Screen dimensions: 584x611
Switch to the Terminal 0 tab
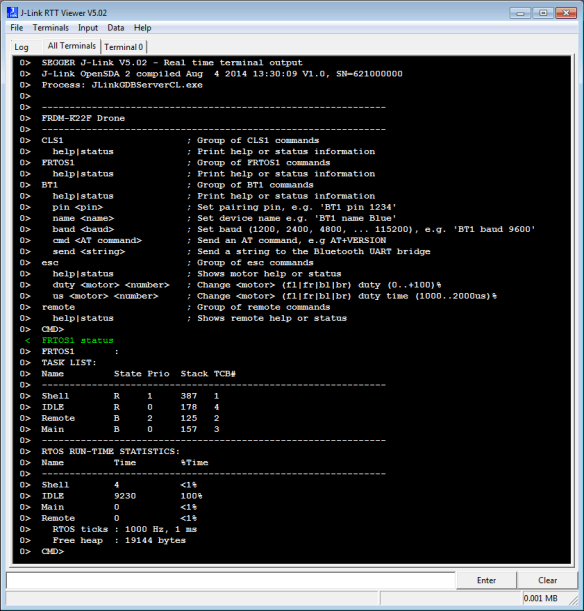tap(124, 47)
